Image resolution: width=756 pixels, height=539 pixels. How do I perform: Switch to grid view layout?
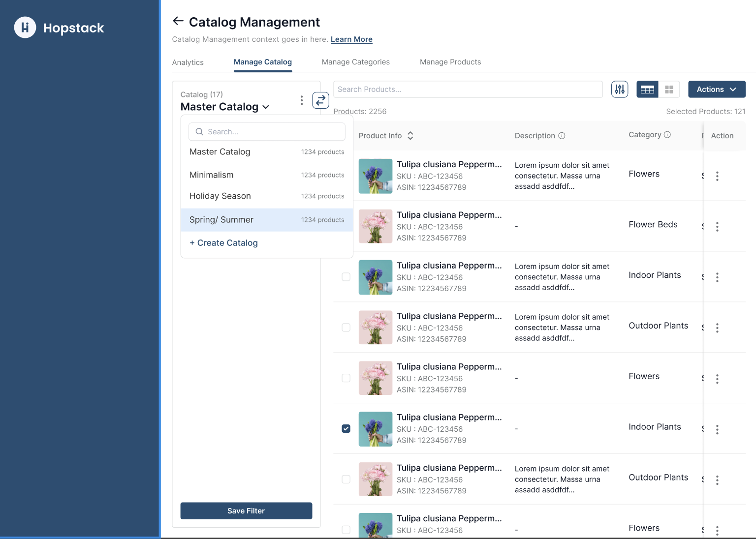pyautogui.click(x=669, y=90)
